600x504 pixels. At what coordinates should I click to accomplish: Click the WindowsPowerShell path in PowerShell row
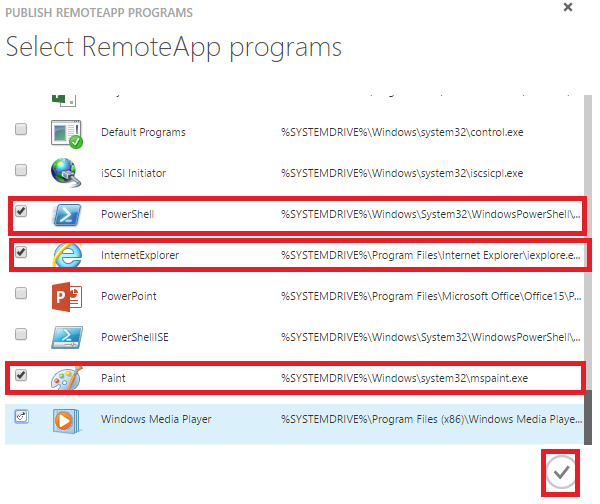click(431, 214)
